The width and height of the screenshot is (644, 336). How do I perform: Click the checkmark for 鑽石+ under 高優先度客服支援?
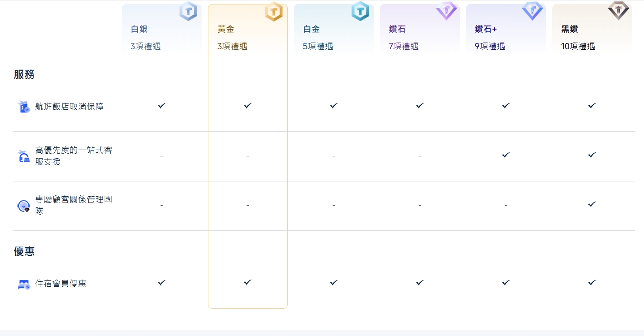pos(506,155)
